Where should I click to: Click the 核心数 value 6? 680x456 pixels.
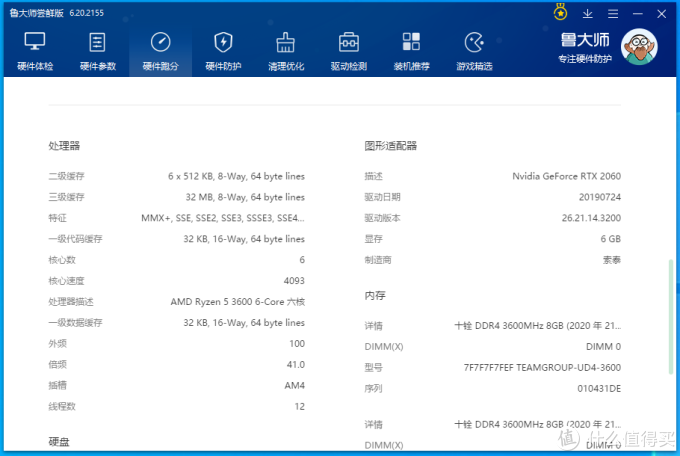coord(302,259)
